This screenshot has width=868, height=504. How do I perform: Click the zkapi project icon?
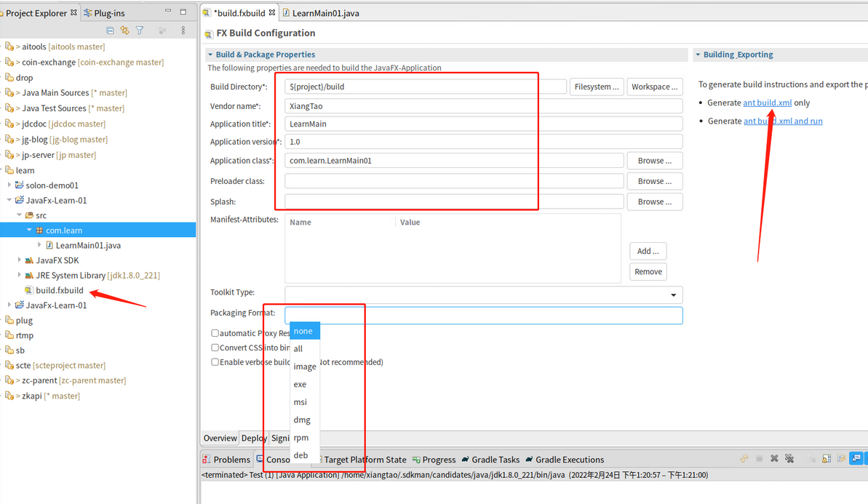coord(9,396)
